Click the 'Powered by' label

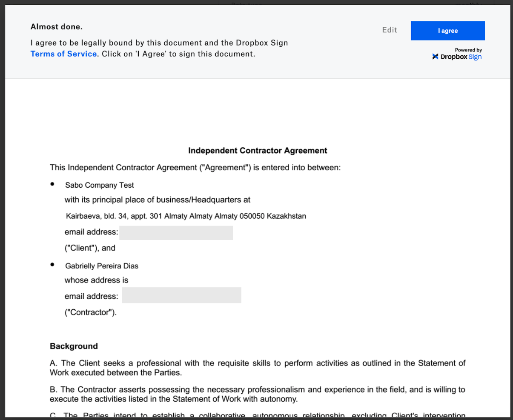(468, 50)
